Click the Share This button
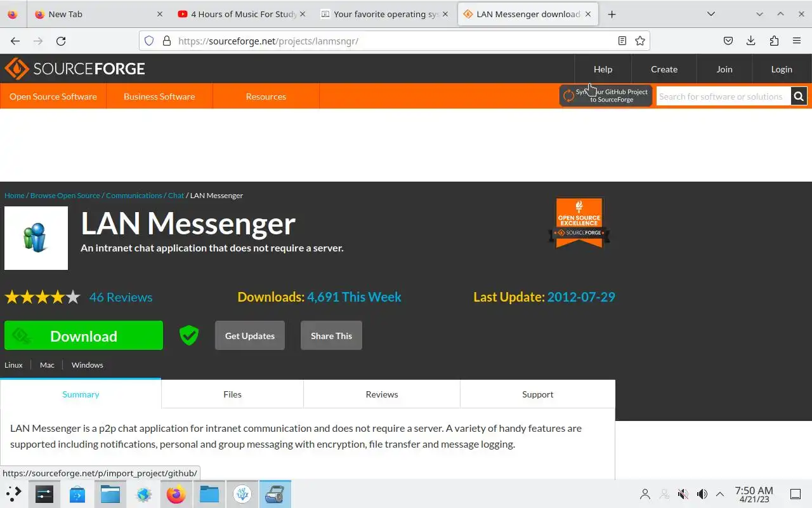This screenshot has height=508, width=812. [331, 336]
